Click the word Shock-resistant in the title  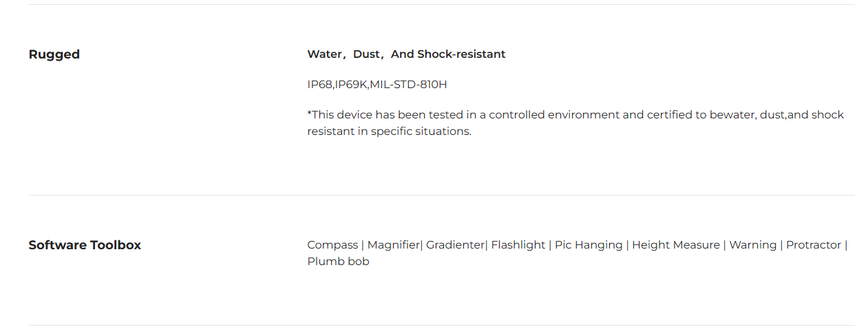click(x=461, y=54)
